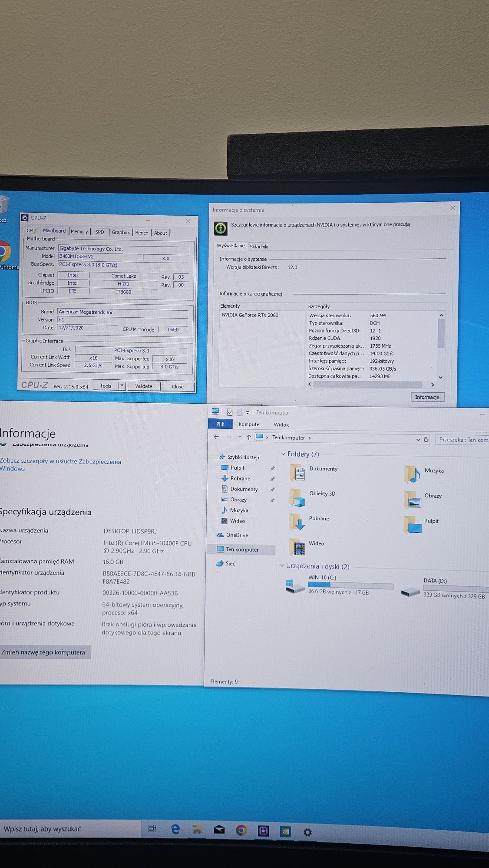Open the Komputer ribbon tab in Explorer
This screenshot has height=868, width=489.
click(250, 424)
